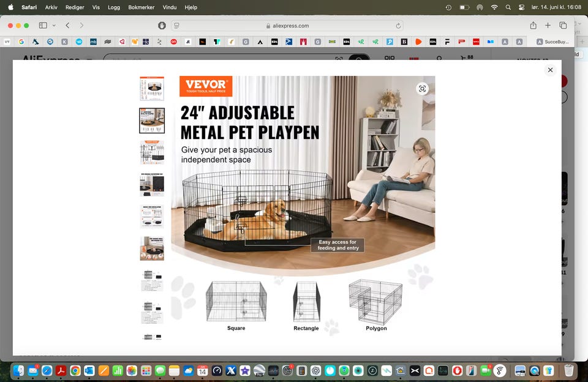588x382 pixels.
Task: Open the Google bookmark favicon
Action: coord(21,42)
